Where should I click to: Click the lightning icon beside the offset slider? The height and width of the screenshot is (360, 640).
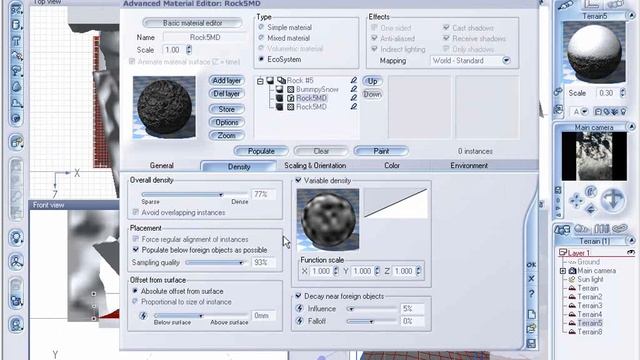[x=143, y=316]
